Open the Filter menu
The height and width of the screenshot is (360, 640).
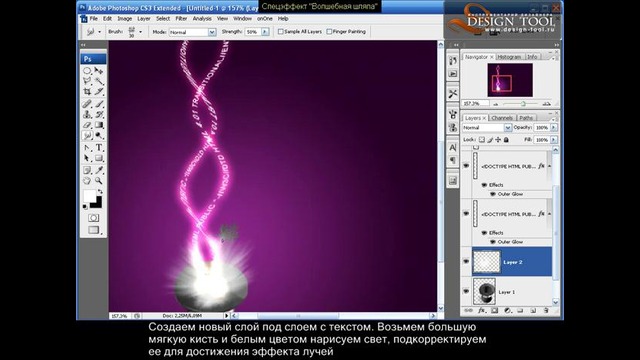click(181, 19)
